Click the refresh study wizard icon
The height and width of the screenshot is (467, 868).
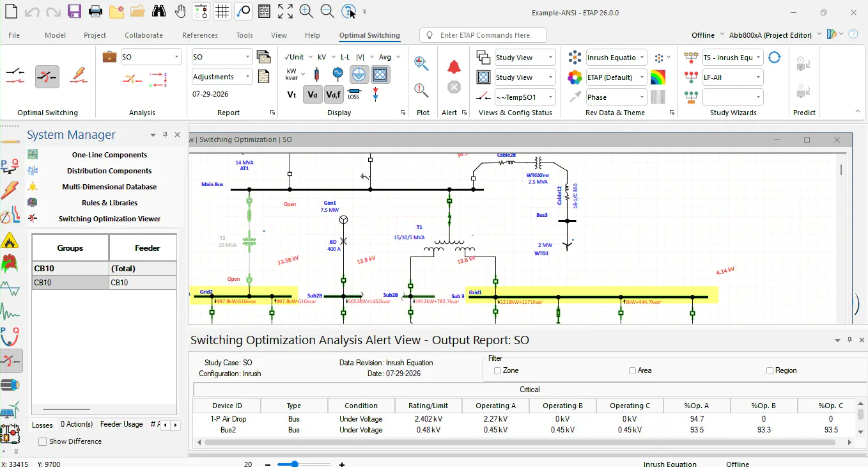[x=774, y=58]
